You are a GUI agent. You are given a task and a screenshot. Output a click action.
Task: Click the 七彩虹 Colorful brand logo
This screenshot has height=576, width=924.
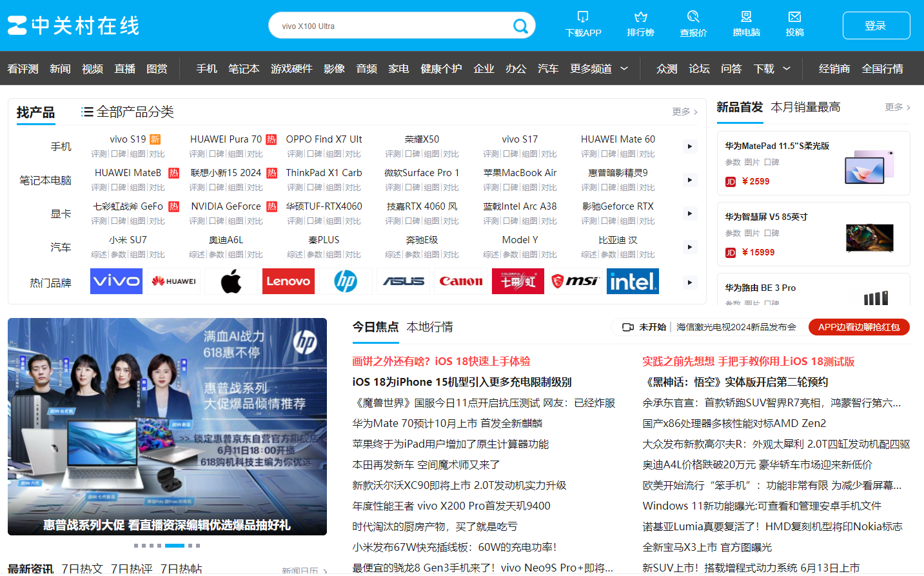(x=518, y=281)
